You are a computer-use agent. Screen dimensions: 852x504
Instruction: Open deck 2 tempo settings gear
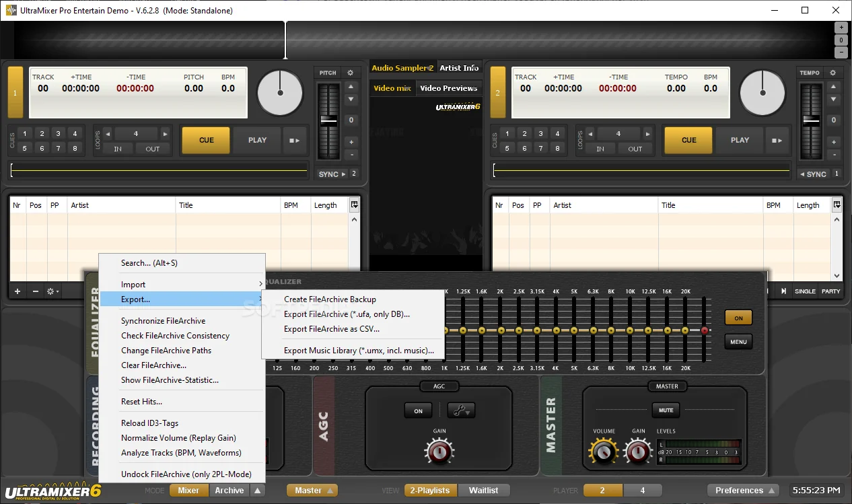[x=832, y=73]
